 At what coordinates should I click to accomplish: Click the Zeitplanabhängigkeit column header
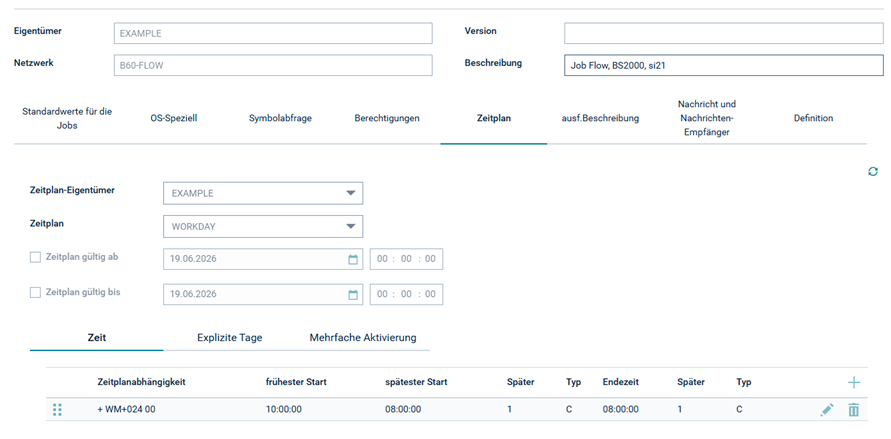click(141, 382)
